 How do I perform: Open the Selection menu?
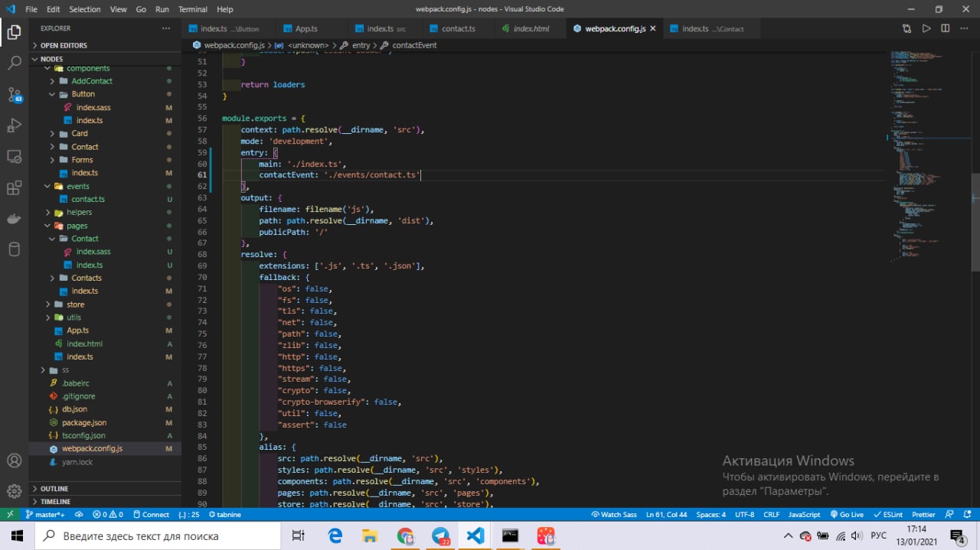click(x=84, y=9)
